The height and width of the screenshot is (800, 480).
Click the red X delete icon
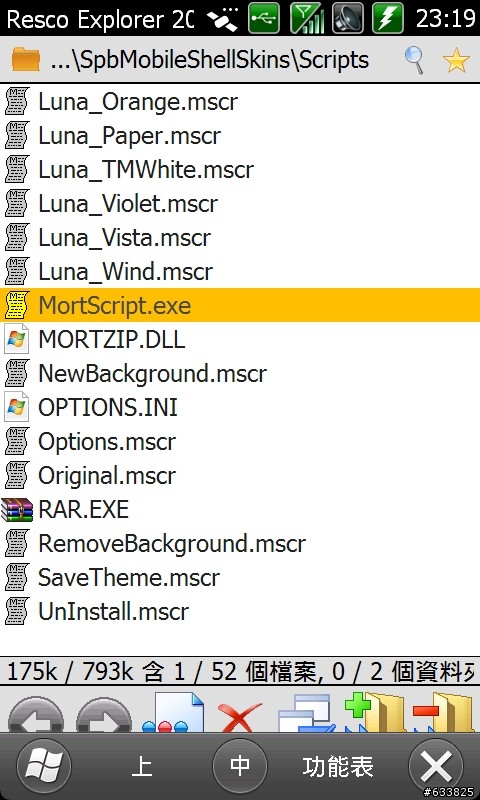coord(239,716)
